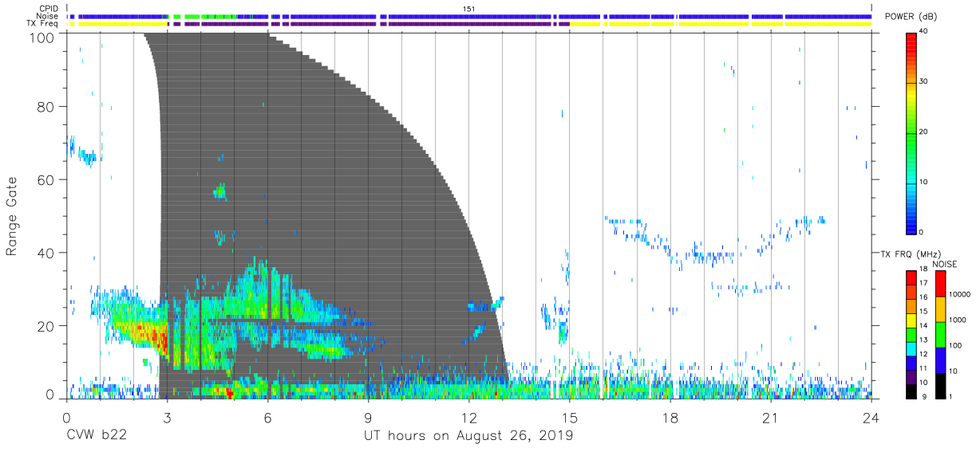Click the 'Range Gate' y-axis title

(x=12, y=216)
